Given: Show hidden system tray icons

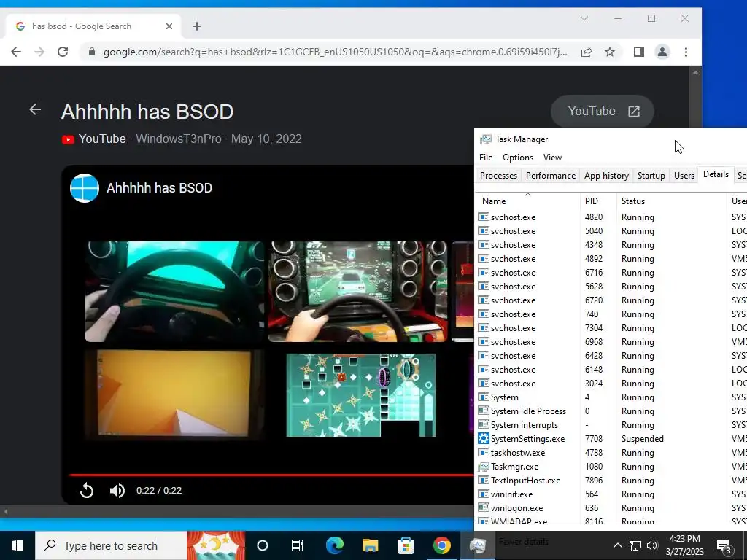Looking at the screenshot, I should tap(617, 545).
